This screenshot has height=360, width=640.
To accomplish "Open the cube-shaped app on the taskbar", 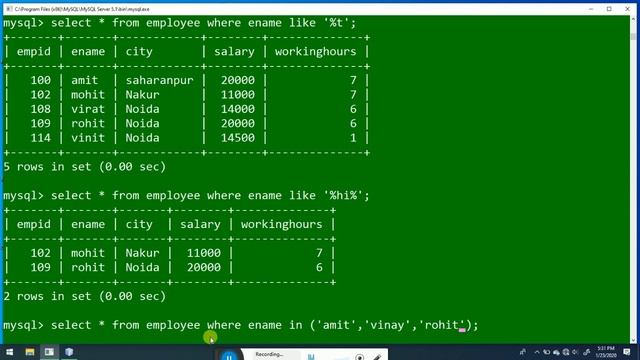I will coord(69,351).
